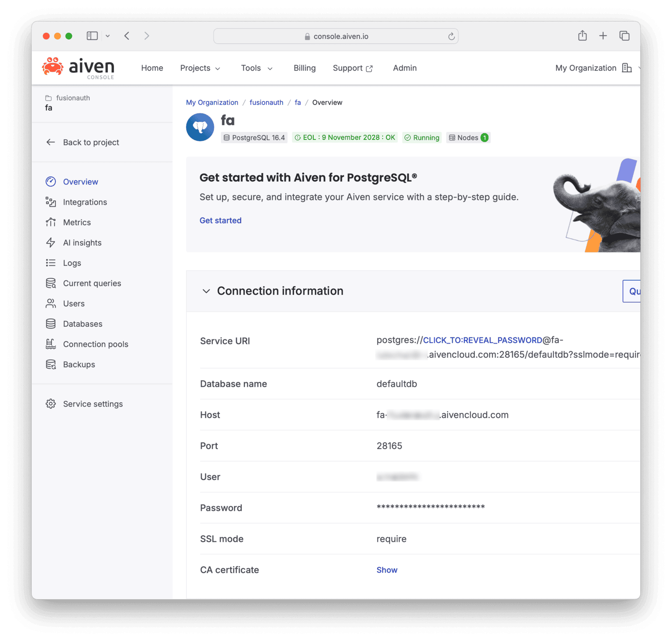This screenshot has height=641, width=672.
Task: Reveal password in the Service URI
Action: tap(482, 340)
